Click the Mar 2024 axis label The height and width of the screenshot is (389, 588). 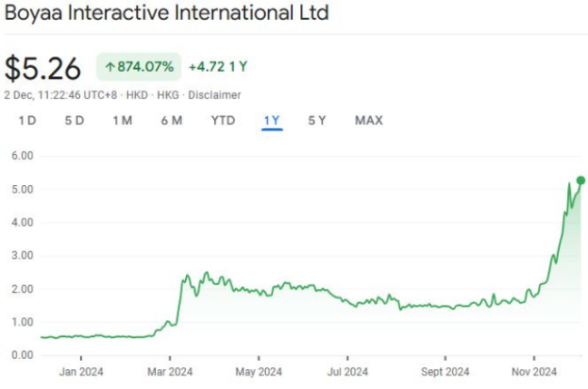point(169,371)
